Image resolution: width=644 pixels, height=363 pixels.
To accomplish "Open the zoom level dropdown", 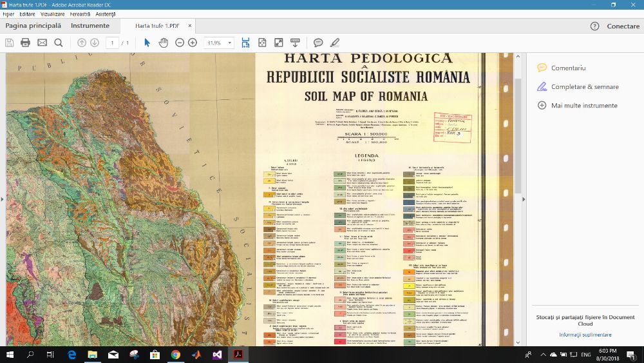I will (x=230, y=43).
